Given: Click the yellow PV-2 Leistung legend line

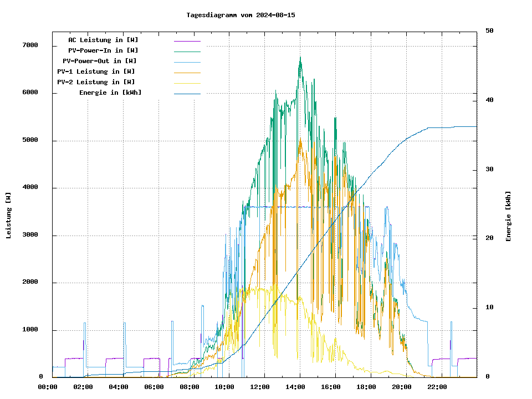Looking at the screenshot, I should coord(187,83).
